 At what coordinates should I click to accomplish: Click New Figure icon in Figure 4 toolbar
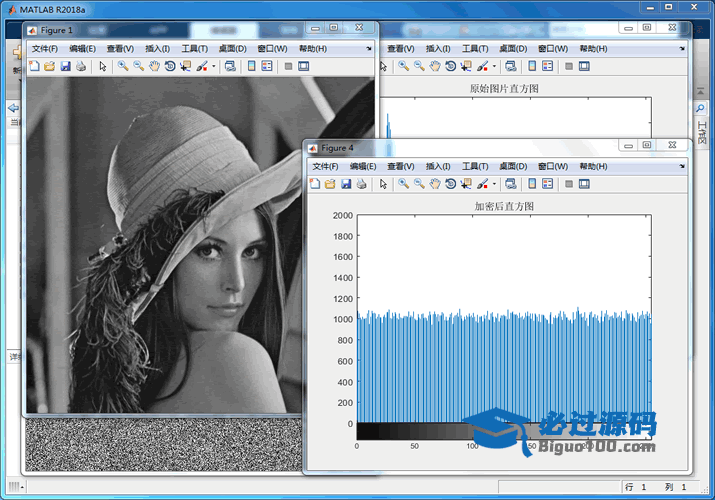(315, 184)
